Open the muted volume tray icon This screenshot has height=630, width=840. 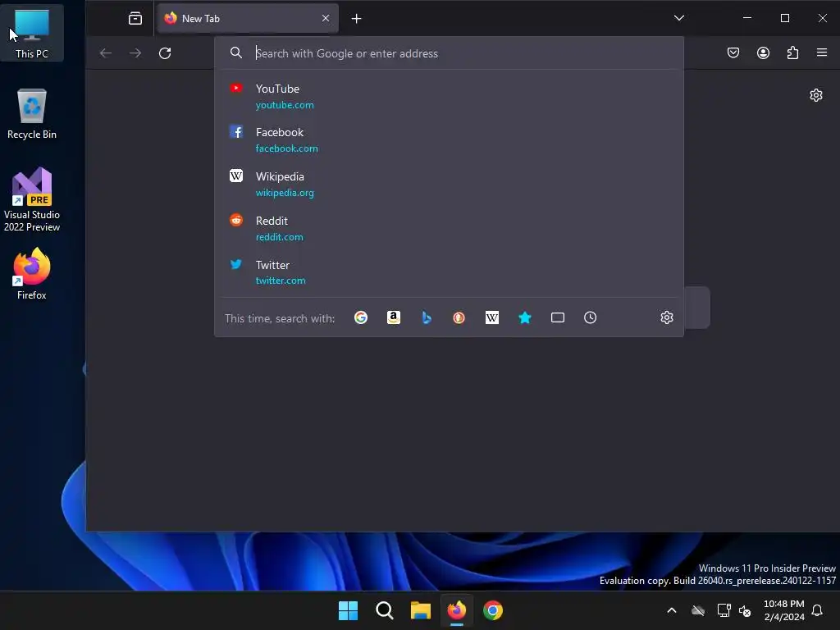745,610
